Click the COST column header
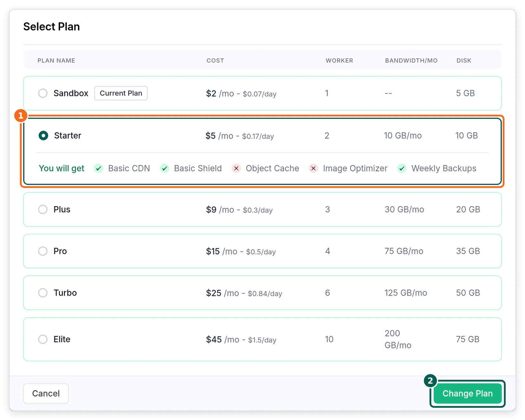This screenshot has height=420, width=525. pyautogui.click(x=215, y=61)
